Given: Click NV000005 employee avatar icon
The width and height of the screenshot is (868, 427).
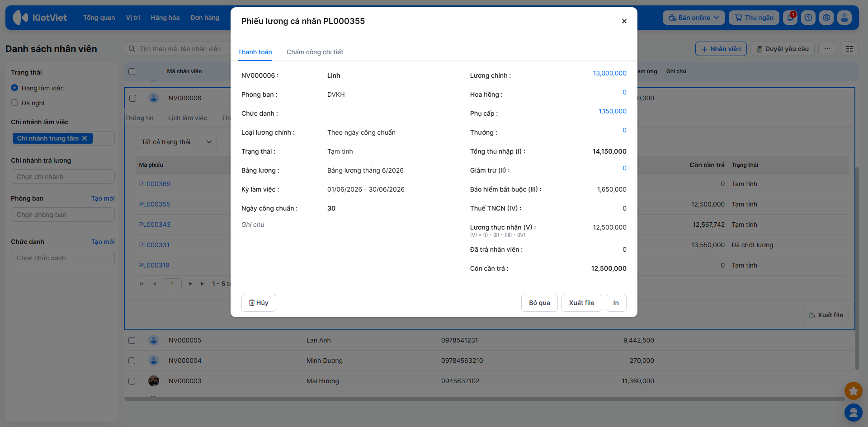Looking at the screenshot, I should [154, 340].
